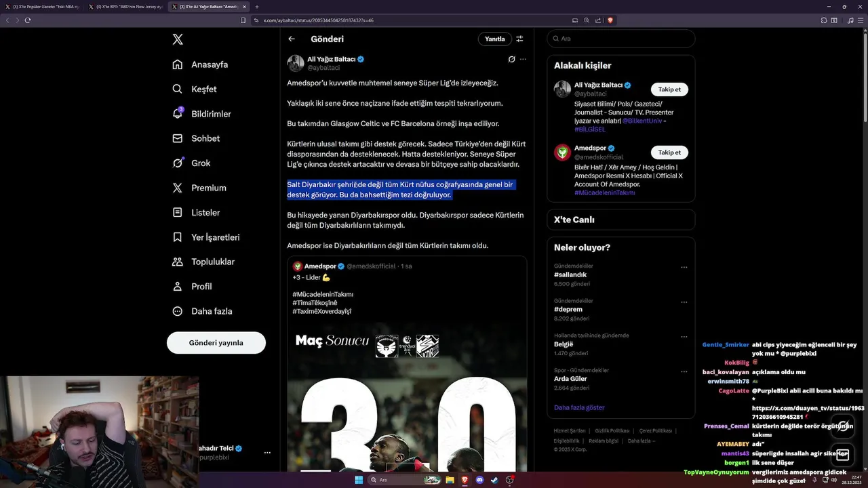The image size is (868, 488).
Task: Open @BilkentUniv mention link
Action: [642, 121]
